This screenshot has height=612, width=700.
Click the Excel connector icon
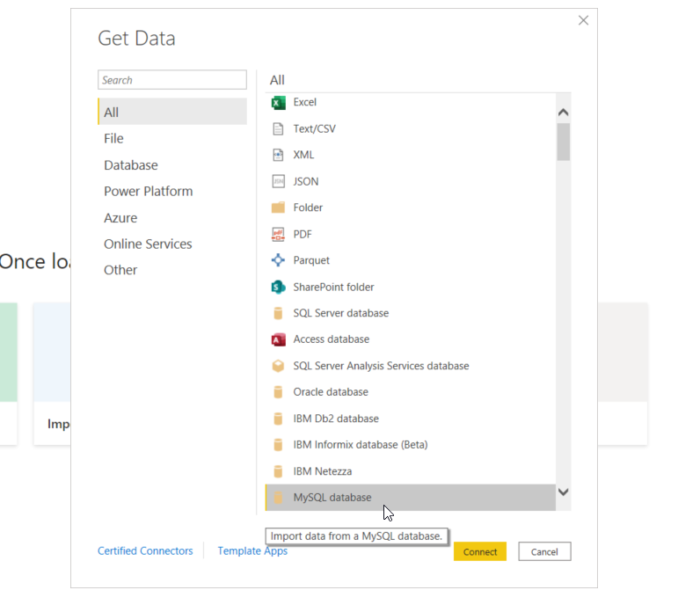coord(278,103)
